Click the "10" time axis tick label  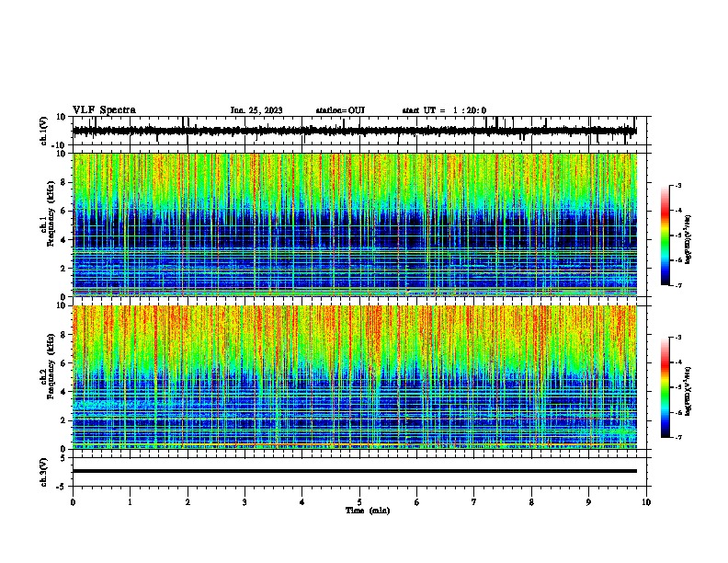(x=646, y=502)
